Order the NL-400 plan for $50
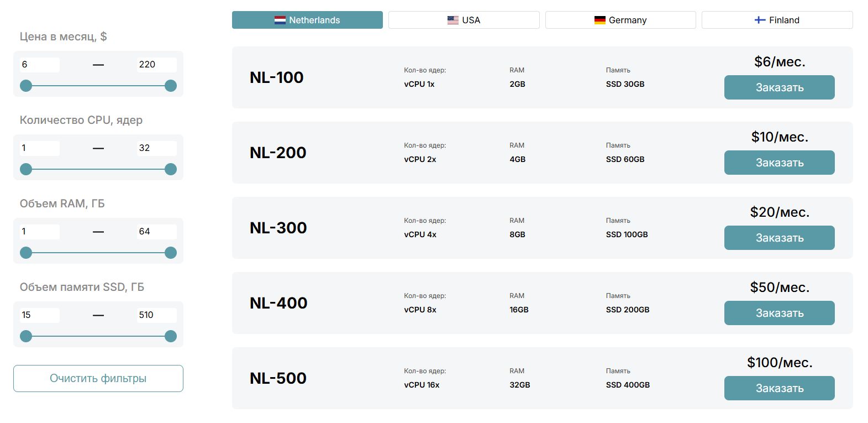This screenshot has width=868, height=423. (x=779, y=313)
